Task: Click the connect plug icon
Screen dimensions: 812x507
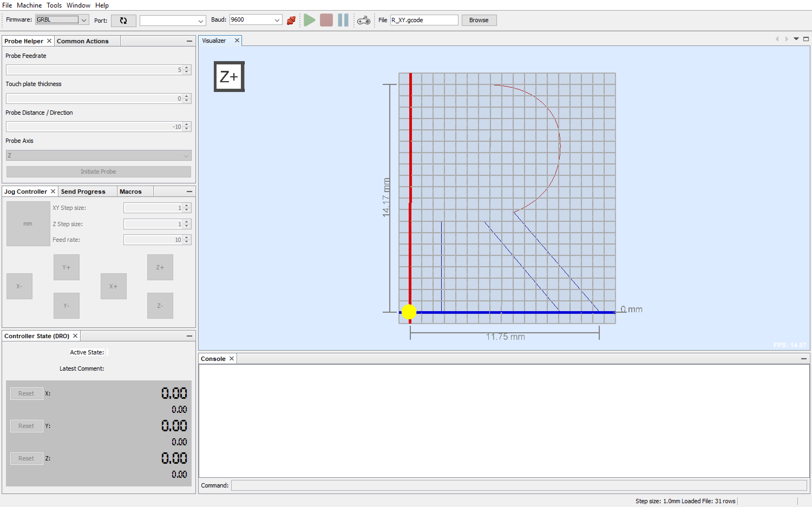Action: [x=291, y=20]
